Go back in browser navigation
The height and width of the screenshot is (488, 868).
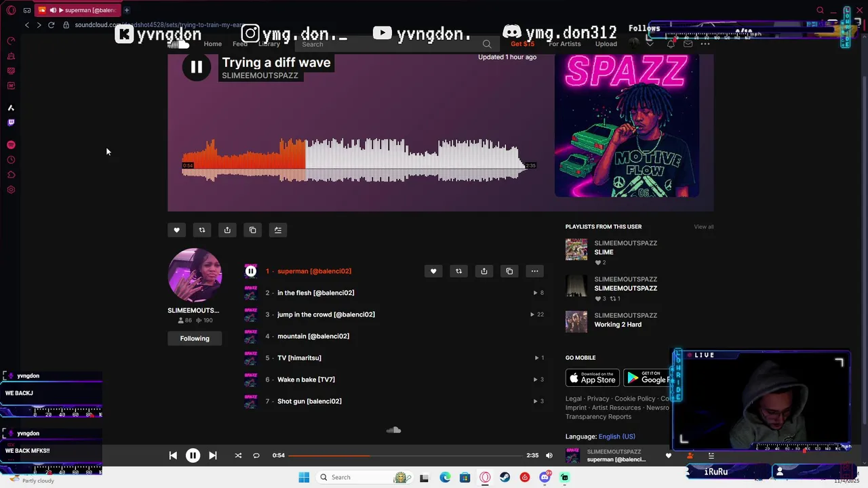point(26,25)
